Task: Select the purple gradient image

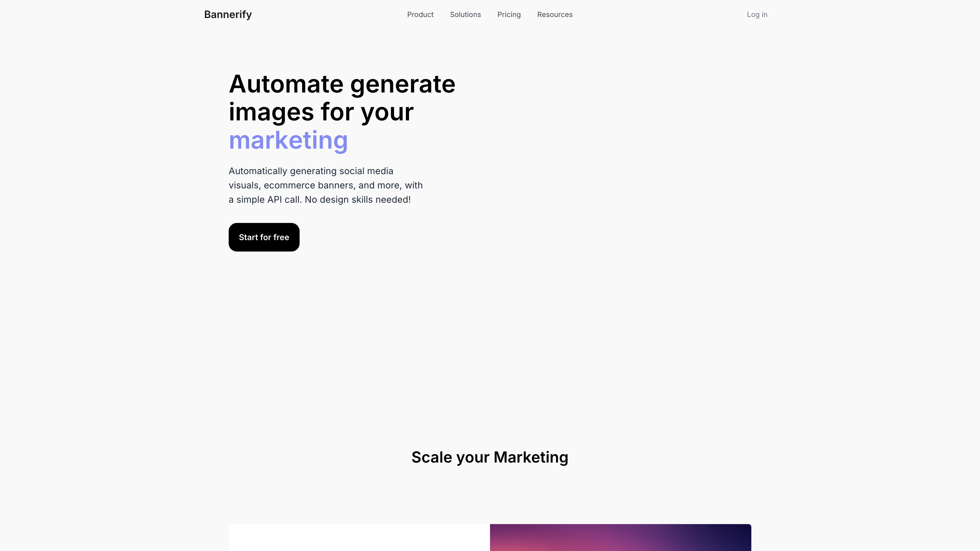Action: 620,537
